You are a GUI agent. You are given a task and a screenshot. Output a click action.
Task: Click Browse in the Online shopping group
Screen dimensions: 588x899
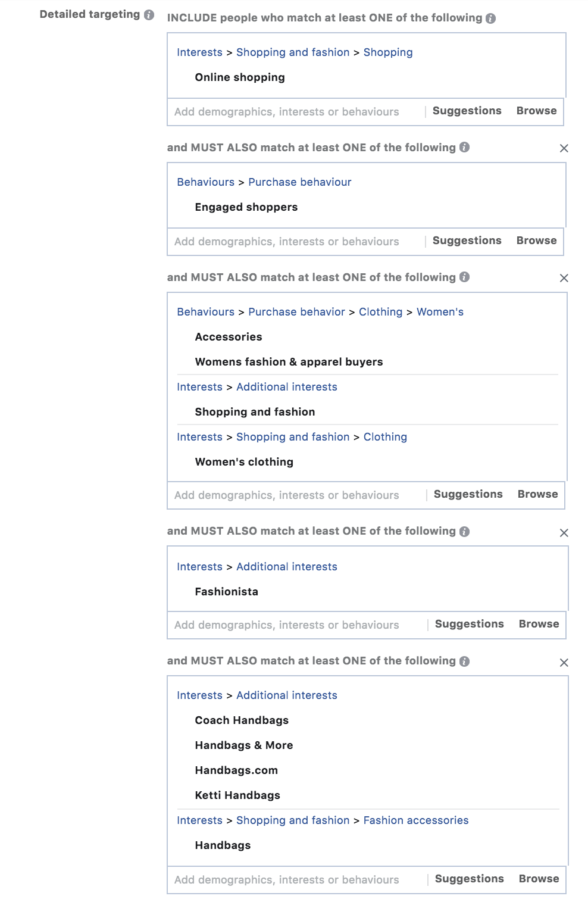coord(536,111)
